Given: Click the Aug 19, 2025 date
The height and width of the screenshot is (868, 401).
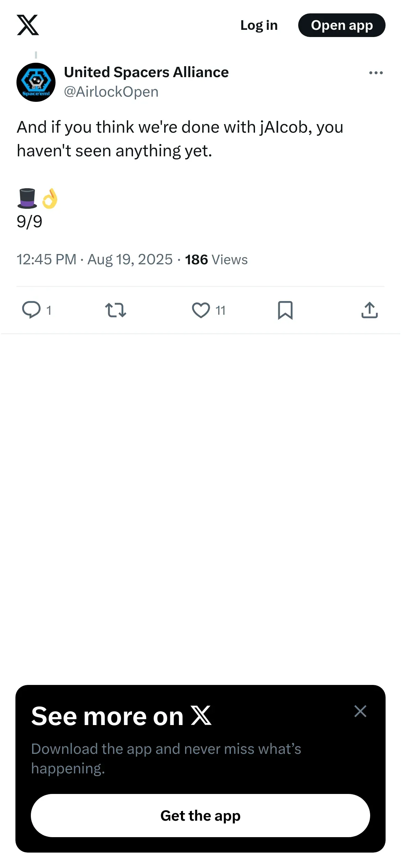Looking at the screenshot, I should 130,260.
